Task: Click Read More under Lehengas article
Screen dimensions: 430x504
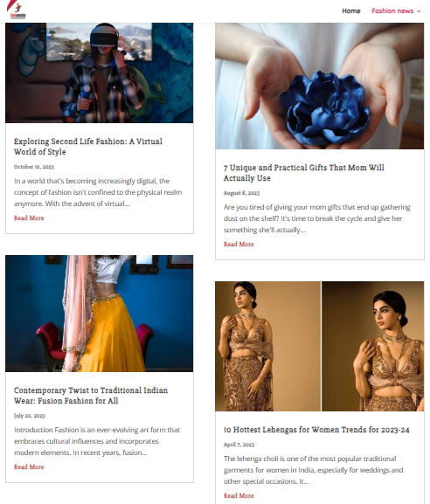Action: (x=239, y=495)
